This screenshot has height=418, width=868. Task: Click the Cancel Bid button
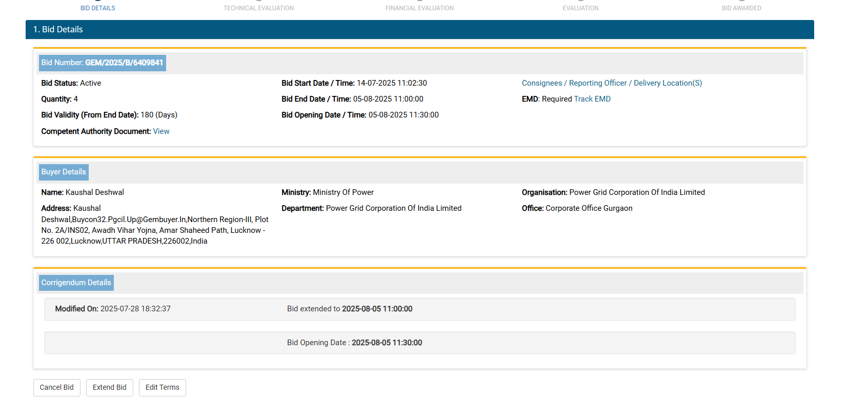[x=57, y=387]
